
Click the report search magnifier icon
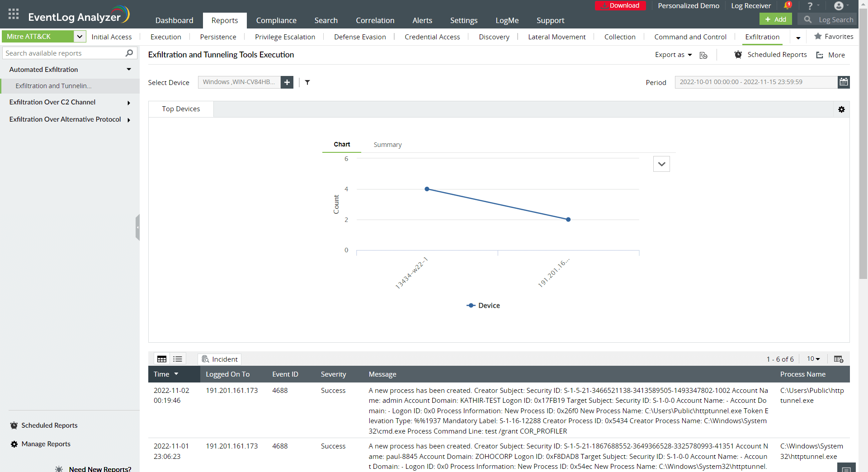[129, 53]
